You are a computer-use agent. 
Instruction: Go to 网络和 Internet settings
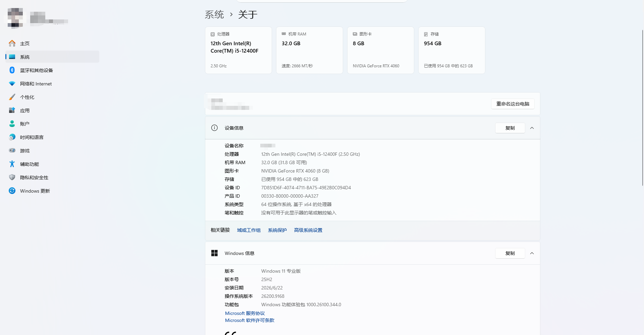52,83
